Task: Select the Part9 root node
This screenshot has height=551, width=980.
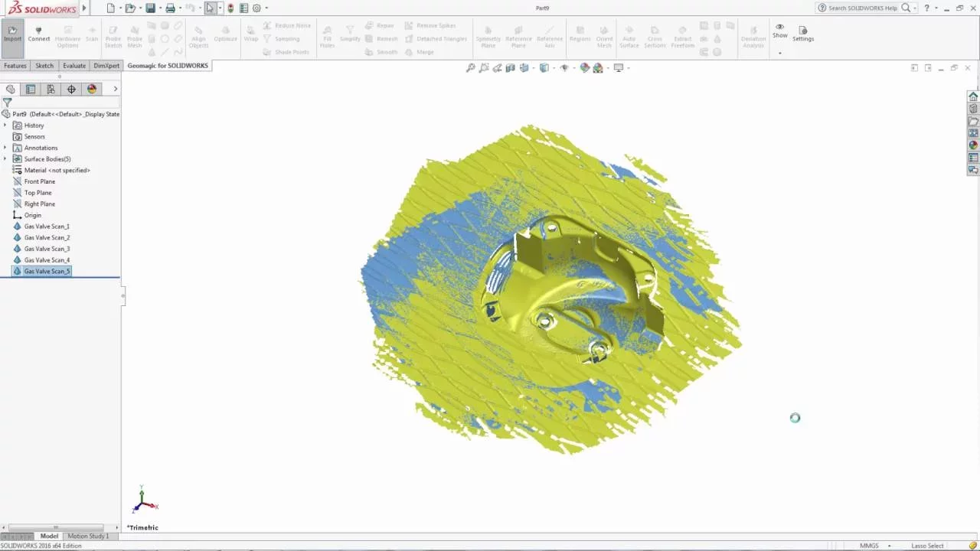Action: tap(60, 114)
